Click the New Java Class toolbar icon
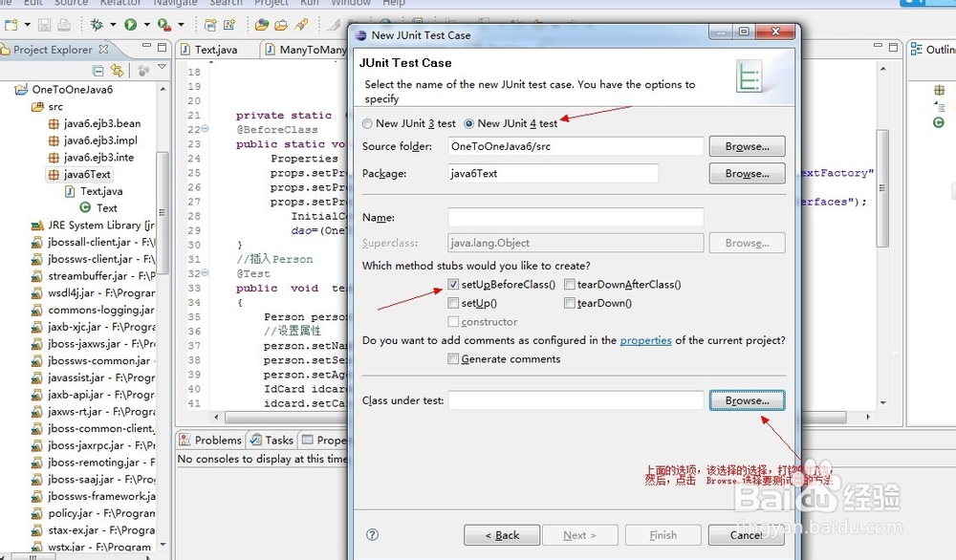Viewport: 956px width, 560px height. click(229, 25)
